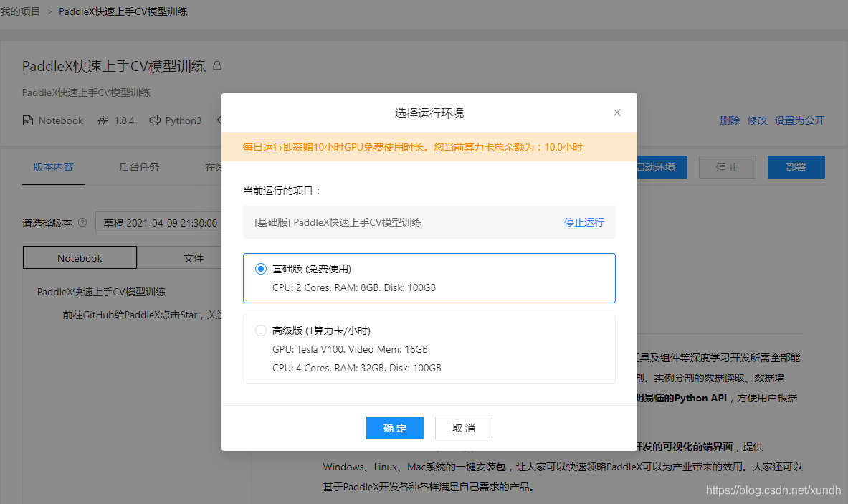Switch to the Notebook file tab
Screen dimensions: 848x504
click(x=80, y=258)
